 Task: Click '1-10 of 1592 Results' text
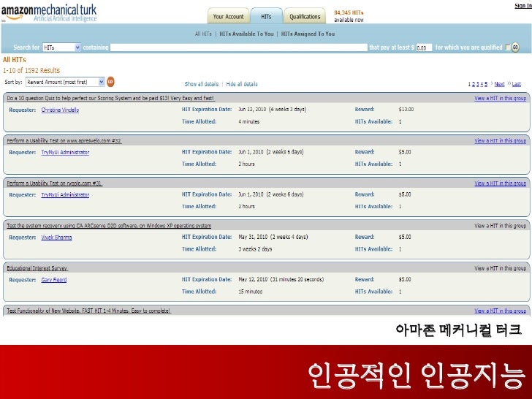pyautogui.click(x=31, y=70)
